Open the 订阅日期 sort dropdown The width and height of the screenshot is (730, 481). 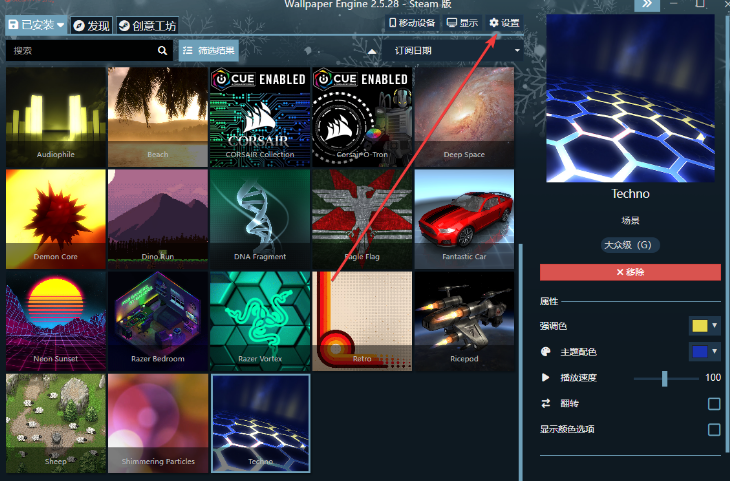click(451, 50)
